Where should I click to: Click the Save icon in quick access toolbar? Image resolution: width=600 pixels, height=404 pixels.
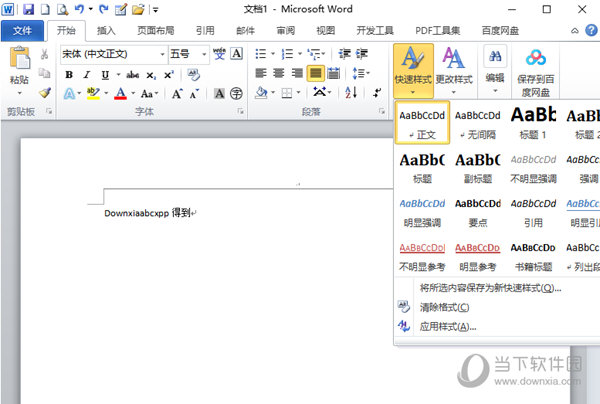coord(28,9)
